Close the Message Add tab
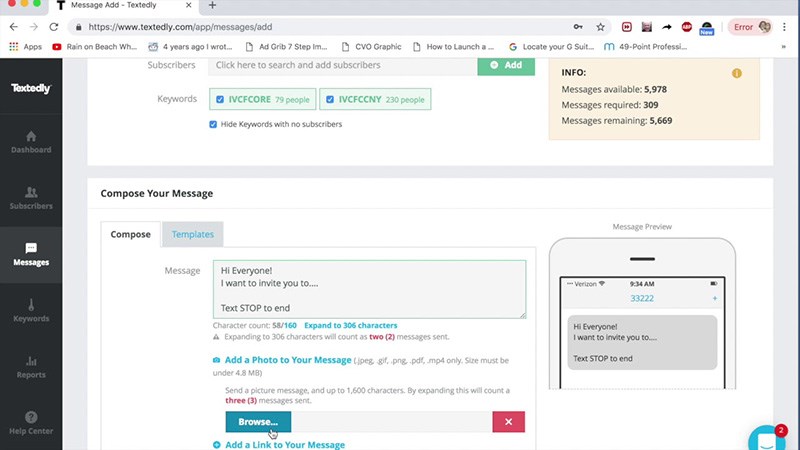Screen dimensions: 800x450 (x=188, y=5)
